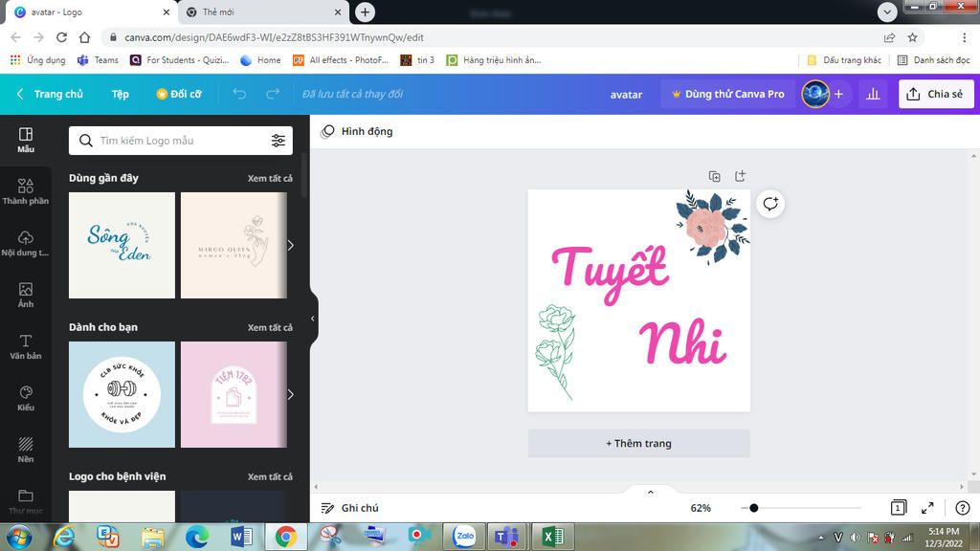The width and height of the screenshot is (980, 551).
Task: Open the Tệp file menu
Action: click(x=120, y=94)
